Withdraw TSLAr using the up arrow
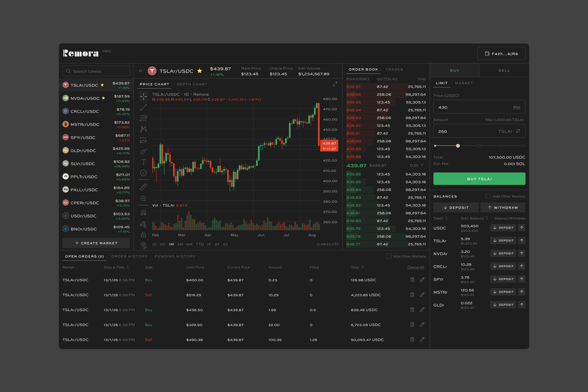Viewport: 588px width, 392px height. click(522, 240)
